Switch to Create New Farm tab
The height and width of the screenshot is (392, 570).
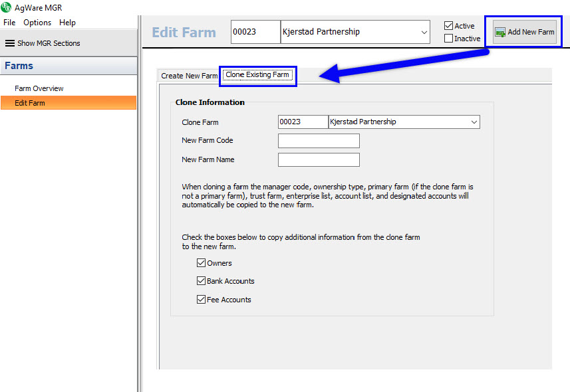click(x=189, y=76)
